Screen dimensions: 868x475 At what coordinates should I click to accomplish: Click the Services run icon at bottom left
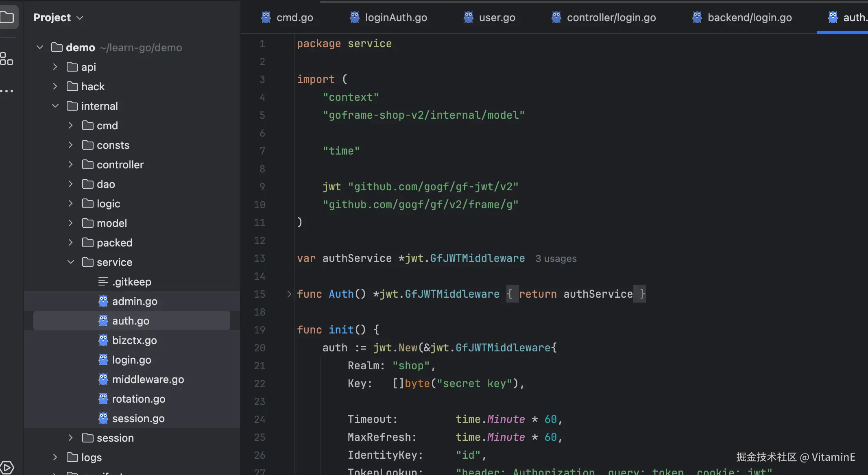point(7,467)
